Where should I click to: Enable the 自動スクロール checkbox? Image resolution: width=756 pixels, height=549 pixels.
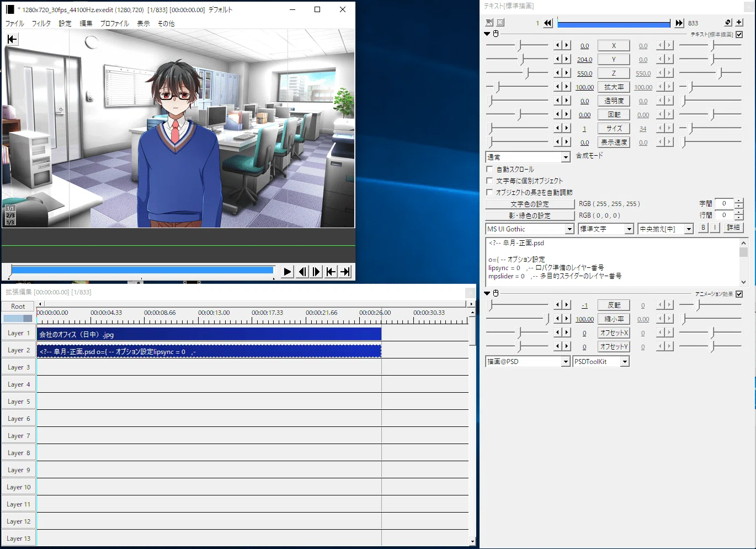[489, 169]
